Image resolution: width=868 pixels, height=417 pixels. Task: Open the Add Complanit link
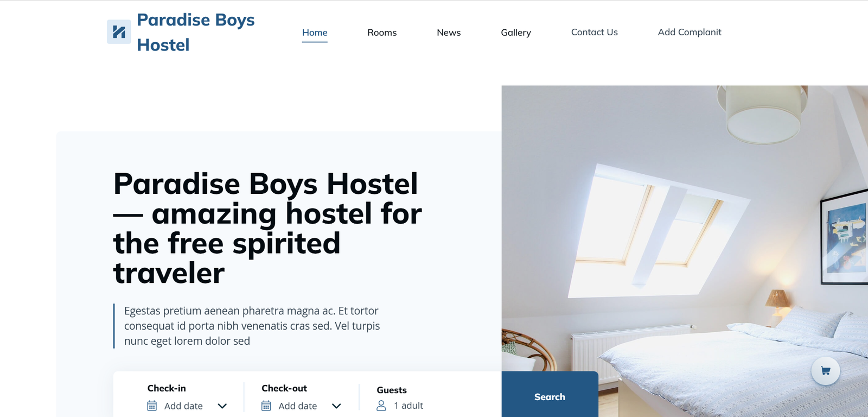(690, 32)
